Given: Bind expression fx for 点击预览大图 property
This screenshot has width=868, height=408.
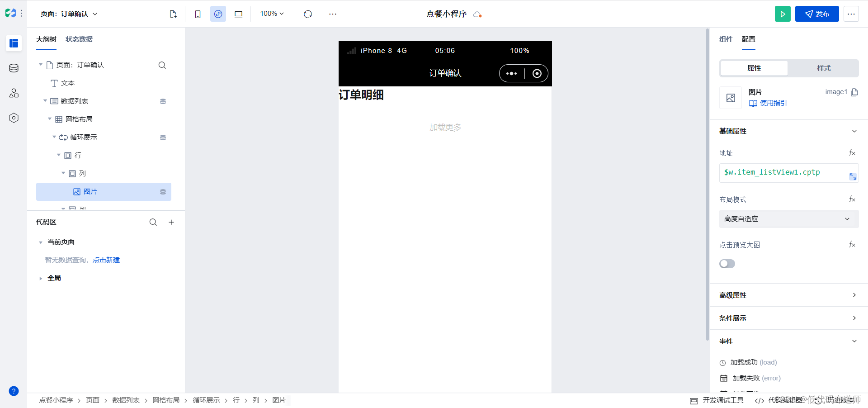Looking at the screenshot, I should [x=852, y=245].
